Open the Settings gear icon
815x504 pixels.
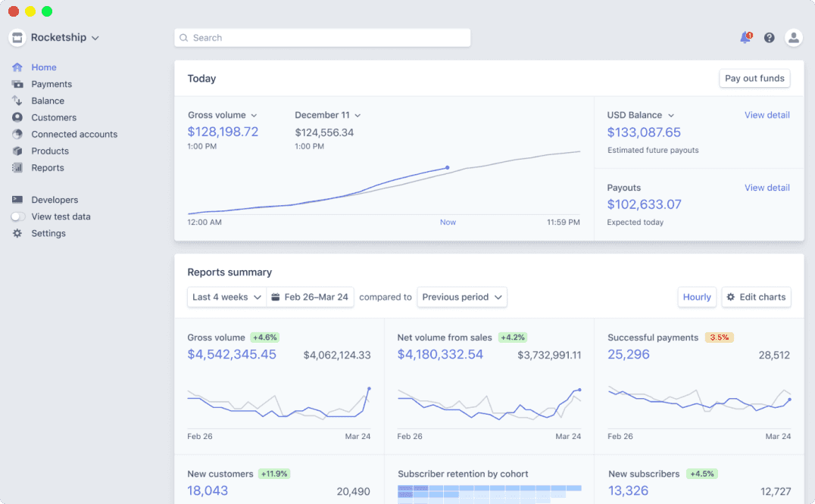[x=17, y=233]
